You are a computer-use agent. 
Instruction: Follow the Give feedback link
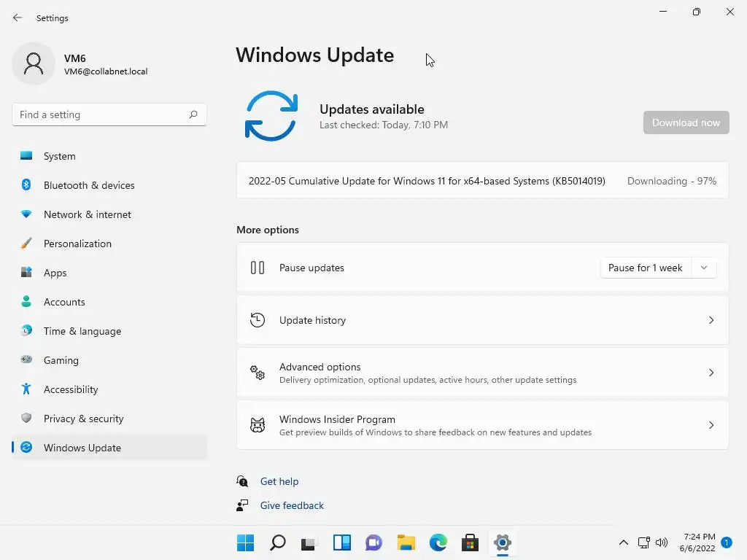coord(292,505)
